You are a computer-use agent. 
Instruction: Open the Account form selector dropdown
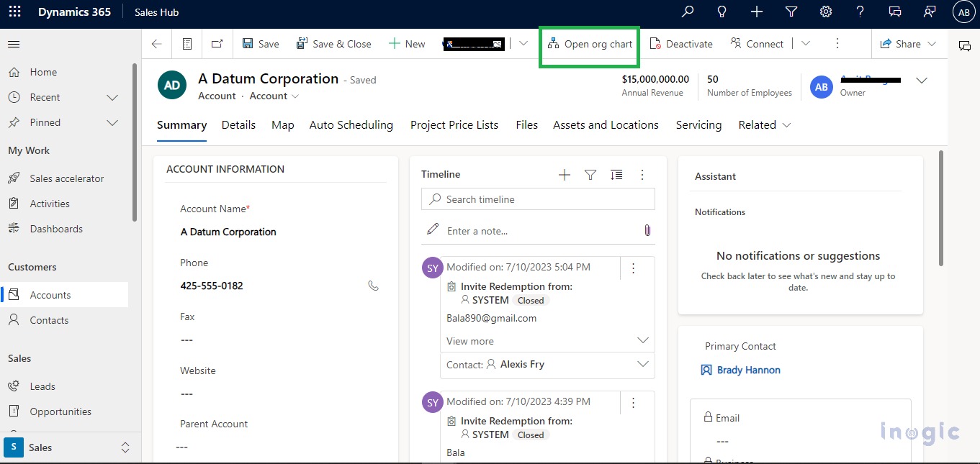pos(274,96)
